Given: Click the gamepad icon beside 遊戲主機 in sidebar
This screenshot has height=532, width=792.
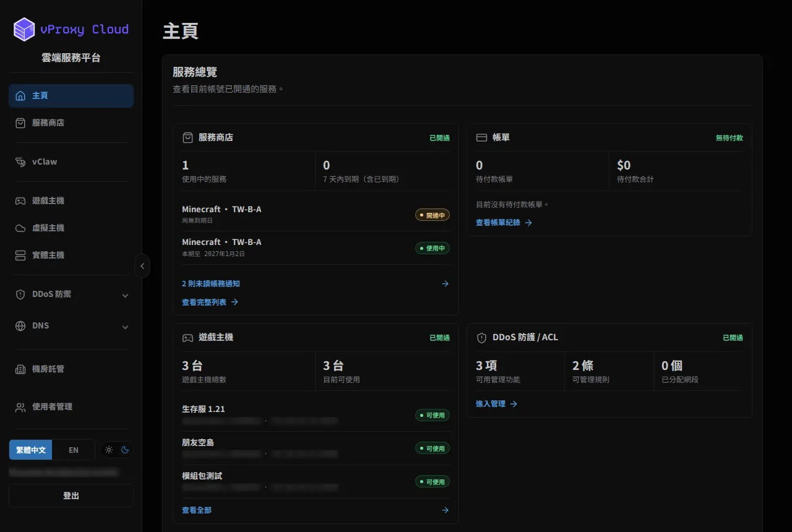Looking at the screenshot, I should [x=20, y=201].
